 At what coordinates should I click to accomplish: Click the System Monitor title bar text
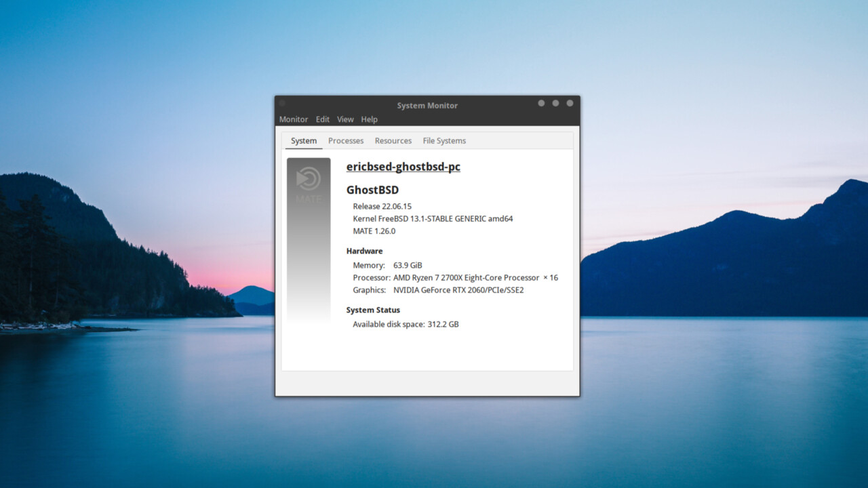click(427, 105)
